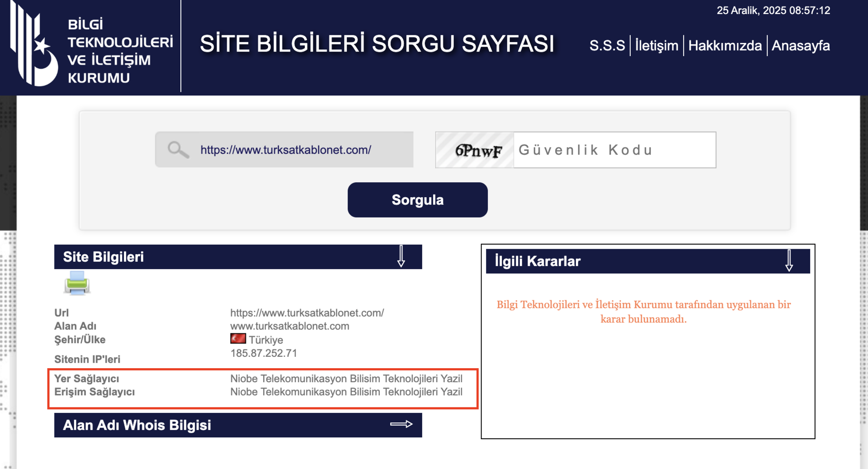Click the magnifying glass search icon
The height and width of the screenshot is (469, 868).
pos(178,149)
